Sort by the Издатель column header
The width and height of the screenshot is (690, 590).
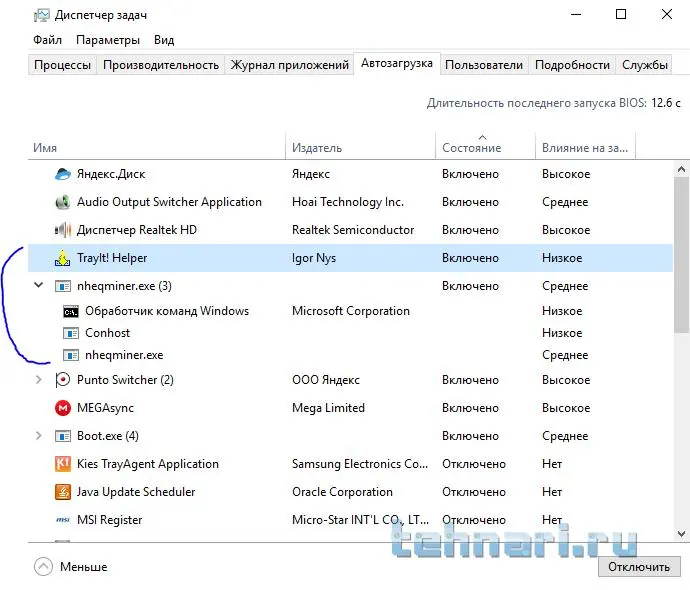click(317, 148)
